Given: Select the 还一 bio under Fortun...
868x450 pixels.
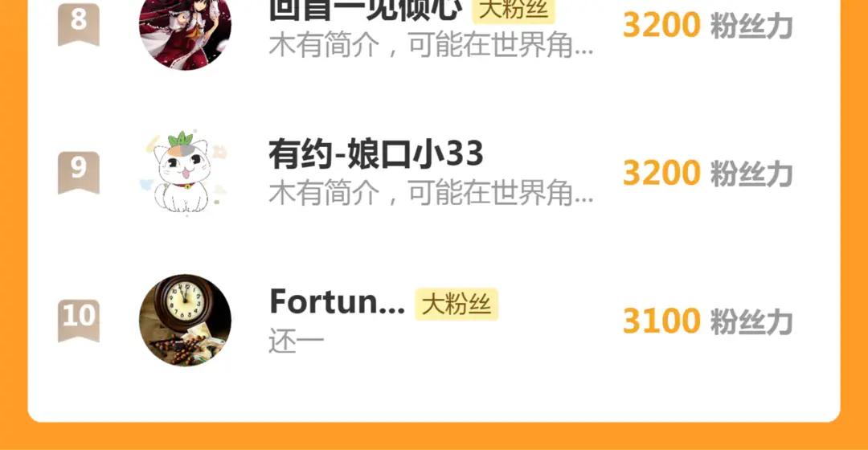Looking at the screenshot, I should [297, 341].
